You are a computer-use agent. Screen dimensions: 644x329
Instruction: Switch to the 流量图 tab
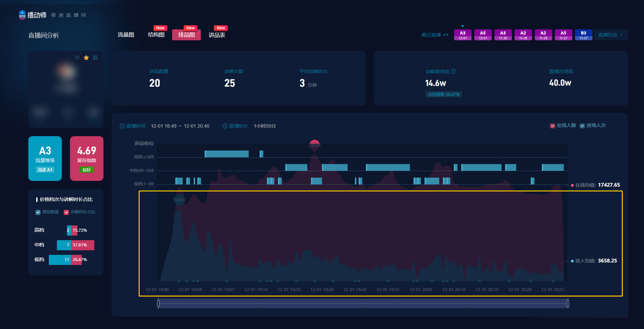click(x=126, y=35)
